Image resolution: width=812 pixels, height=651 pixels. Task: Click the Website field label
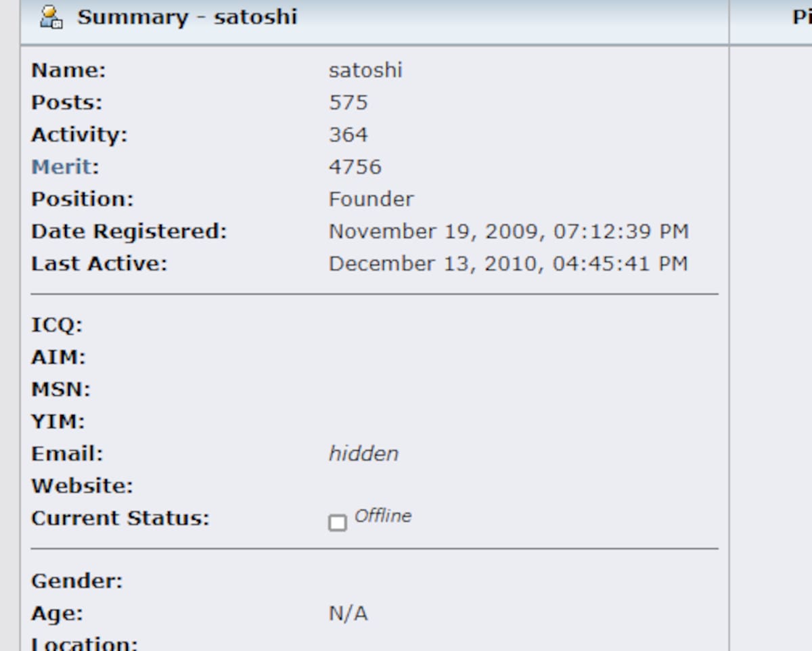[82, 486]
